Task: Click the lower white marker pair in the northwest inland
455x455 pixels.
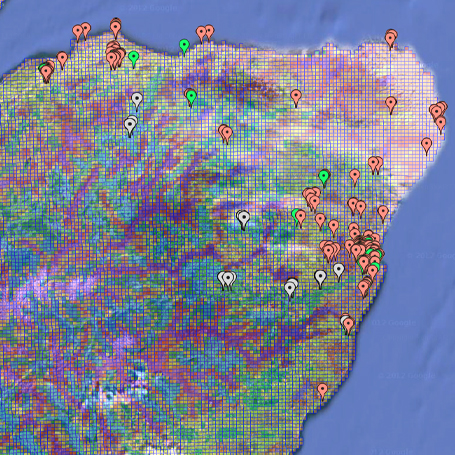Action: point(130,126)
